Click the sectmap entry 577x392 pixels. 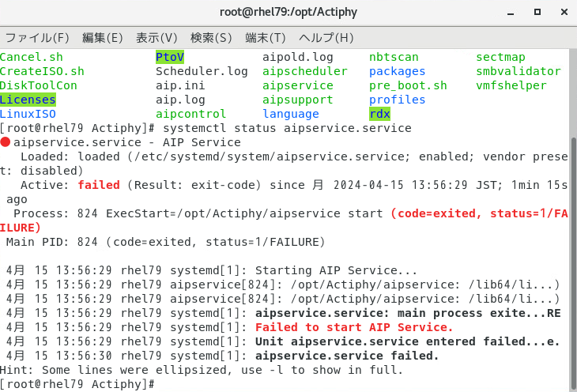(500, 57)
